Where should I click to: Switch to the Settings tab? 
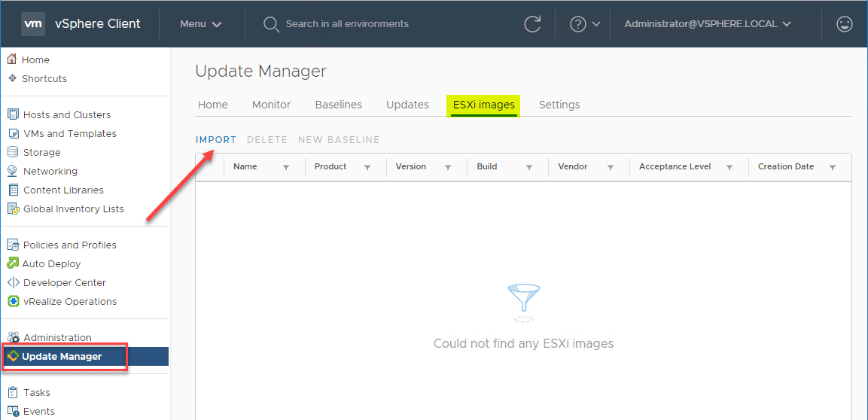(x=559, y=105)
